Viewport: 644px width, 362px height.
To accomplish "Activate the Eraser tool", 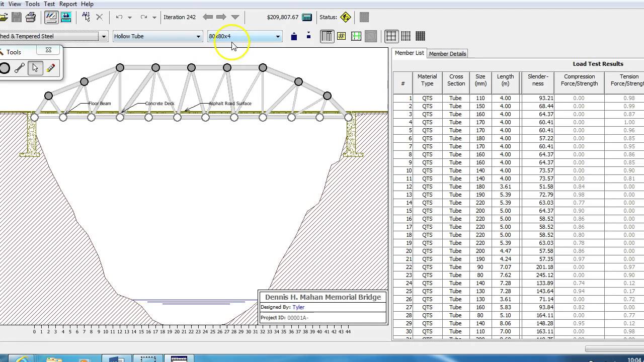I will [50, 68].
